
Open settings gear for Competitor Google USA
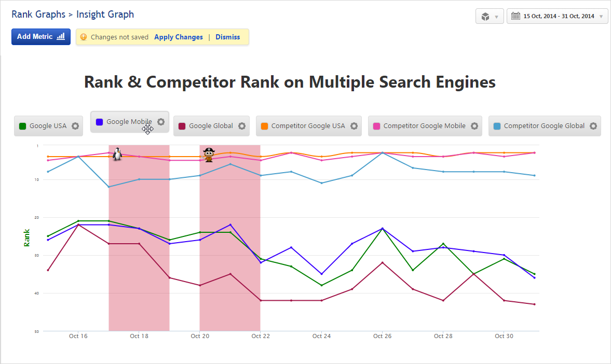coord(354,126)
